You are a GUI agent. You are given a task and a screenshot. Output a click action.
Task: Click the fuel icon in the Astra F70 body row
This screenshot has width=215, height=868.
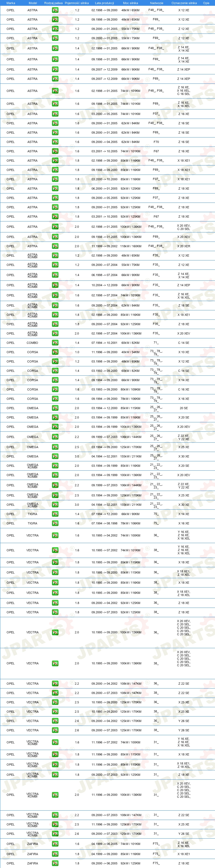point(55,142)
